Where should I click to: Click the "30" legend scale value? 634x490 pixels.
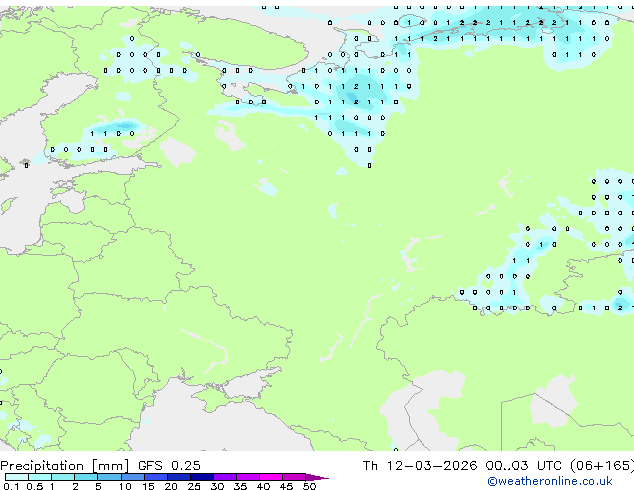pos(218,486)
